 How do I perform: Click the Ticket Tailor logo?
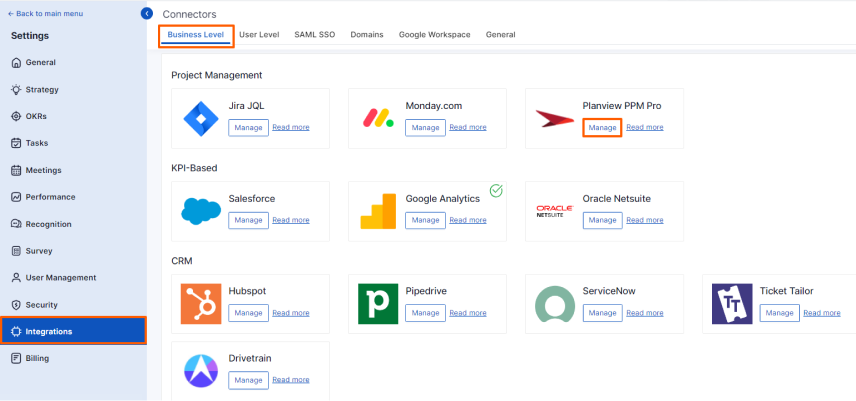point(732,304)
